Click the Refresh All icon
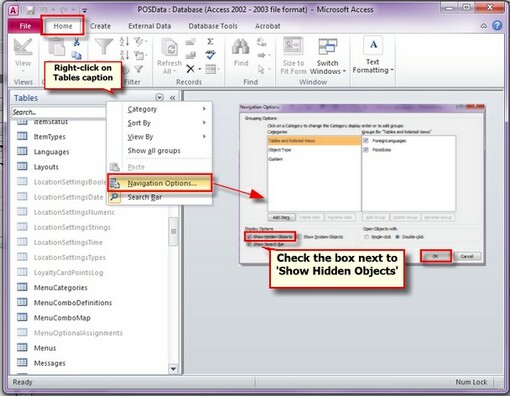This screenshot has height=396, width=510. pyautogui.click(x=169, y=47)
